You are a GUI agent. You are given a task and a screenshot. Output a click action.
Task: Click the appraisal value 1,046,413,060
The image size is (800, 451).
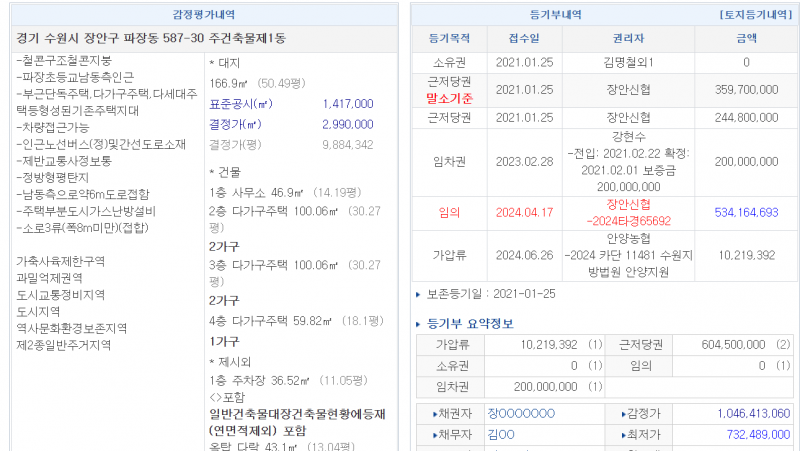(753, 414)
